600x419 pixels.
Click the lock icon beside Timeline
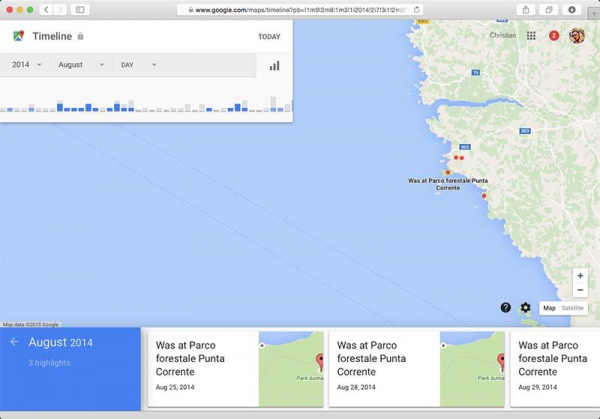click(80, 36)
